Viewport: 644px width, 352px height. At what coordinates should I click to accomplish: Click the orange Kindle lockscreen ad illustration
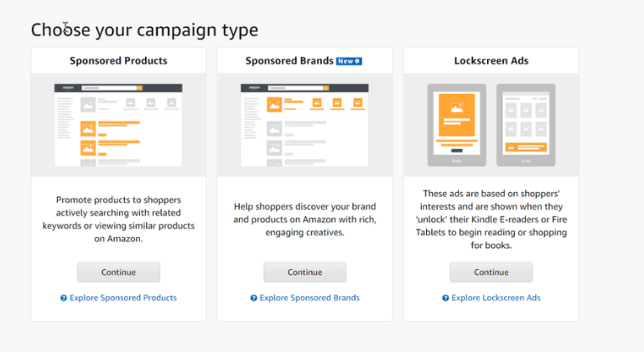point(456,122)
